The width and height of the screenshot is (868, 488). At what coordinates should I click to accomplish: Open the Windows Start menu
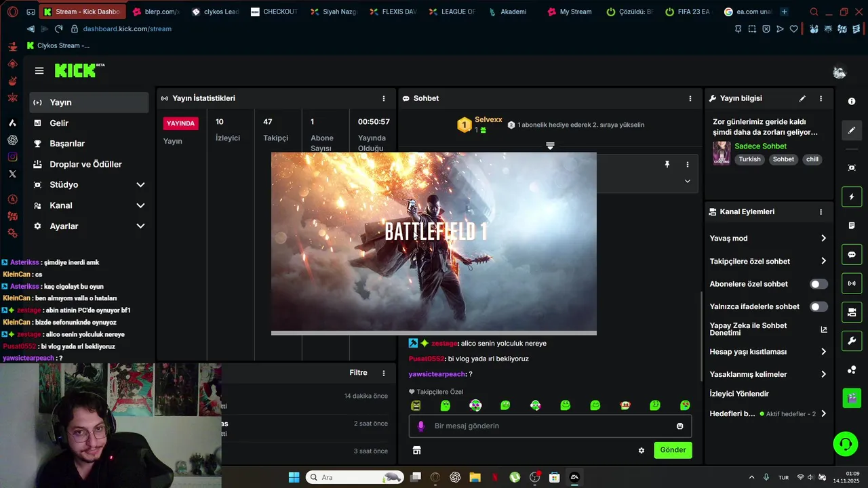(294, 477)
